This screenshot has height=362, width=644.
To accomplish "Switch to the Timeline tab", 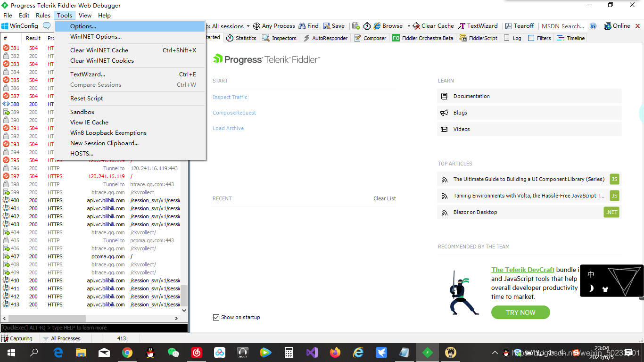I will 571,38.
